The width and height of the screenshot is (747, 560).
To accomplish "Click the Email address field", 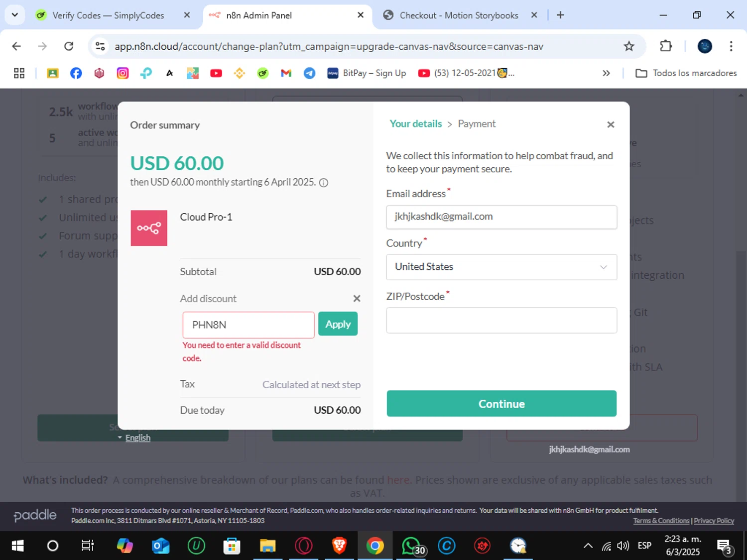I will point(501,217).
